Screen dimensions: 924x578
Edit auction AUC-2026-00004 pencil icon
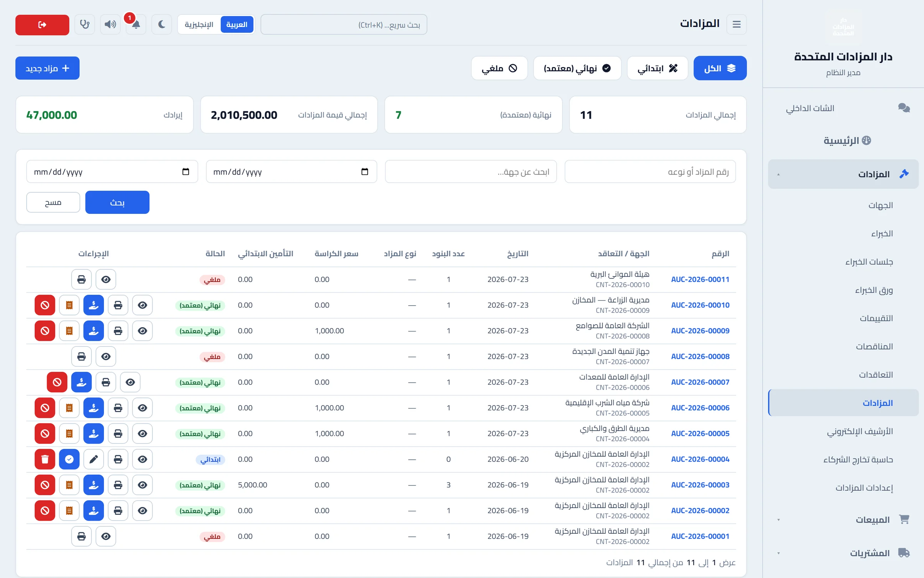94,459
